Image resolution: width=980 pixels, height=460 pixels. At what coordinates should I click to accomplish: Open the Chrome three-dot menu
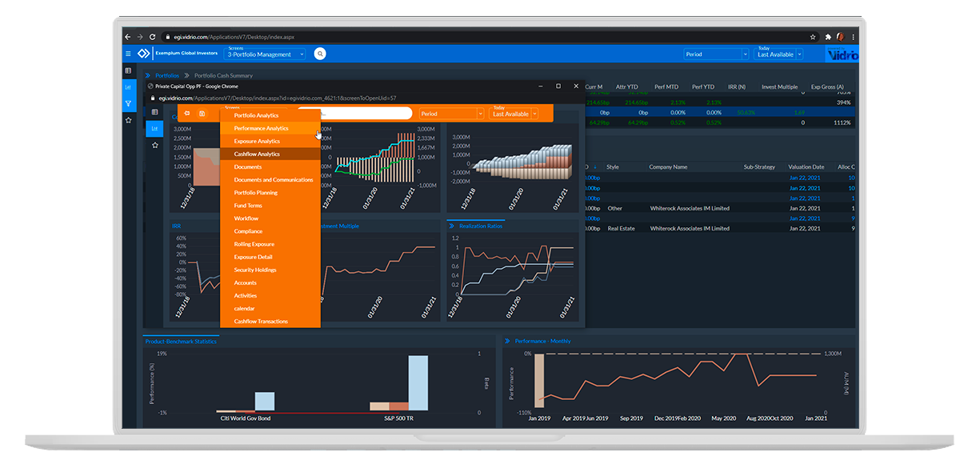click(852, 37)
